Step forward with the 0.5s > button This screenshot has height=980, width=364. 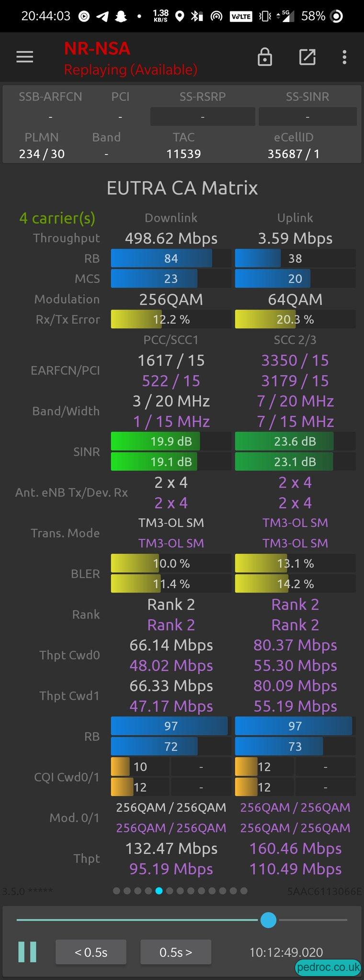click(x=176, y=952)
